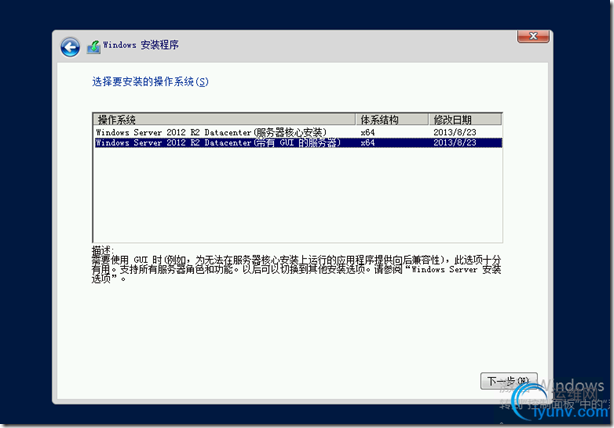Click x64 in the server core row

[x=368, y=132]
